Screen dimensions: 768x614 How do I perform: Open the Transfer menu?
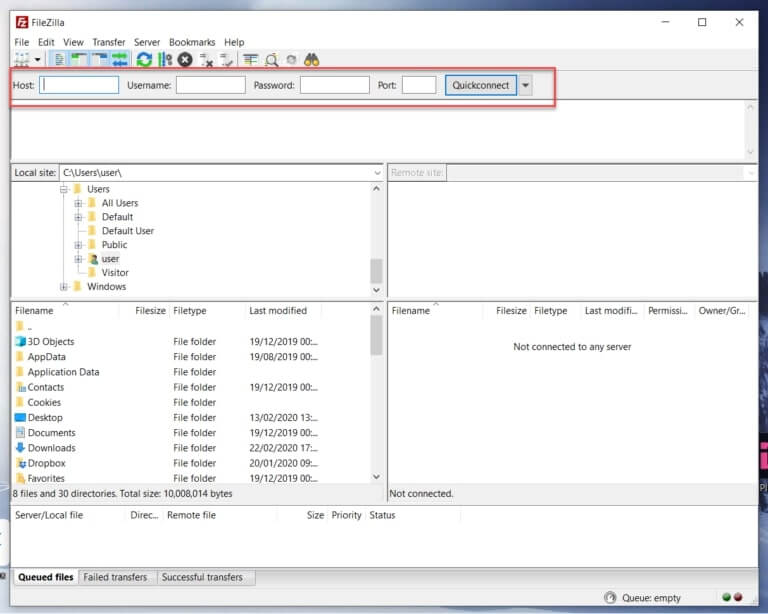[x=109, y=42]
